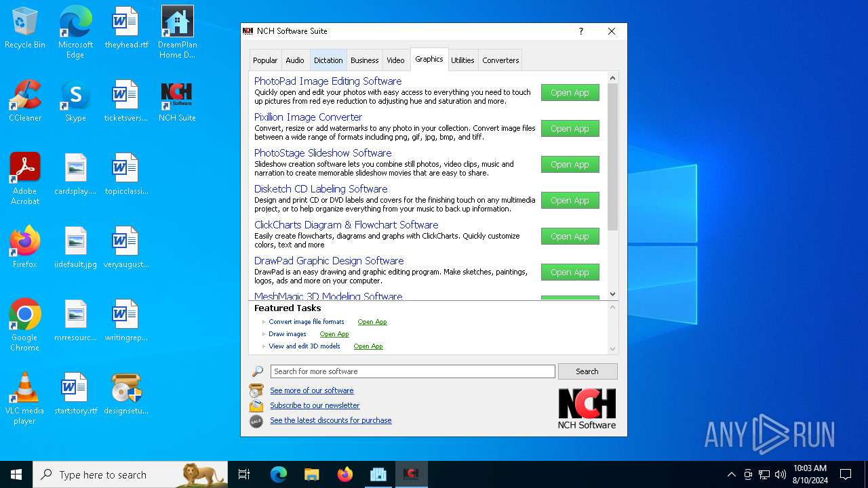Open the designsetu installer icon

(x=126, y=394)
